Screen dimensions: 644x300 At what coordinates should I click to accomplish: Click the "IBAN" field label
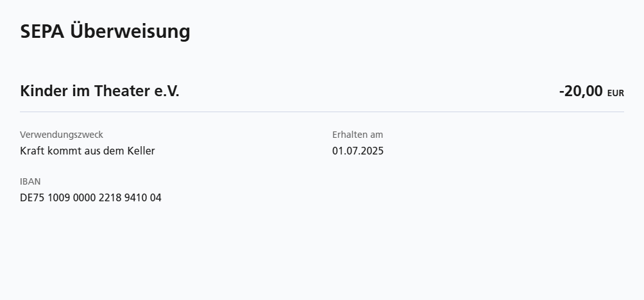click(30, 181)
